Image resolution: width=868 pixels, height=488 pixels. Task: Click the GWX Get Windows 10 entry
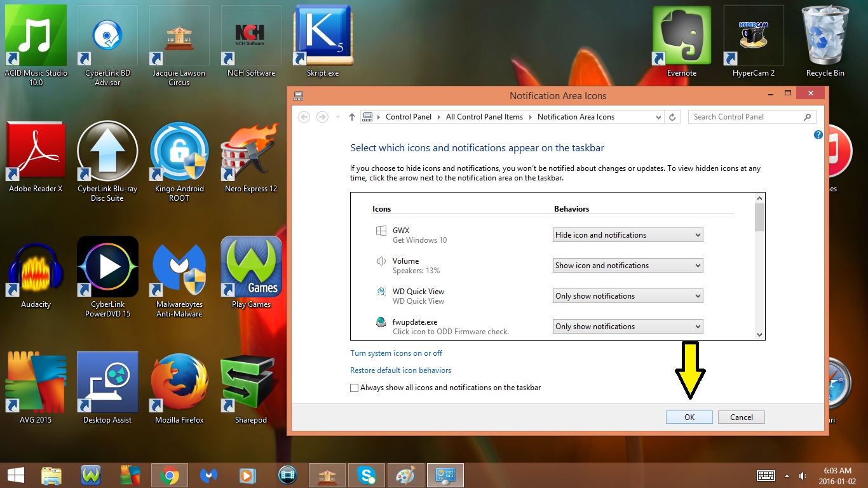click(x=419, y=235)
